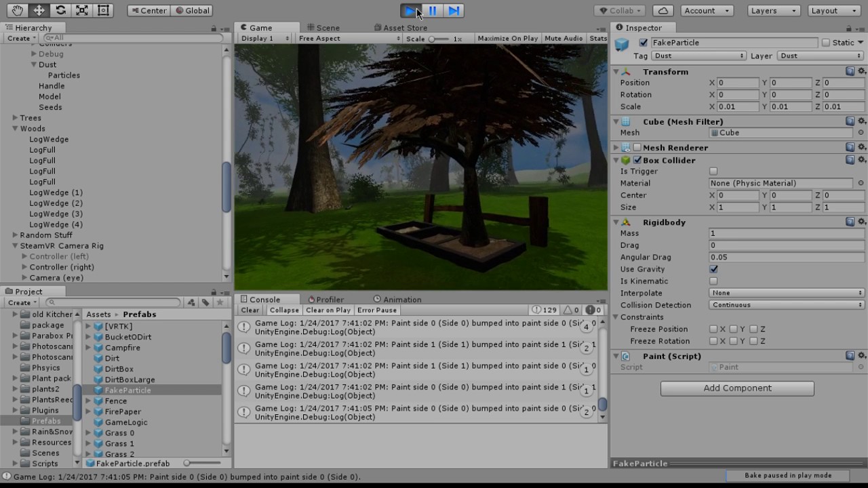Clear the console log
Viewport: 868px width, 488px height.
tap(250, 310)
